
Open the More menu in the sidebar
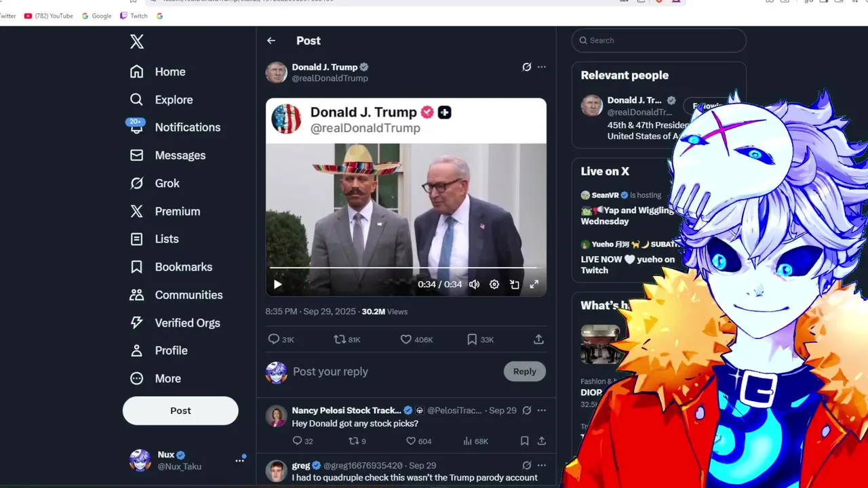(x=155, y=379)
